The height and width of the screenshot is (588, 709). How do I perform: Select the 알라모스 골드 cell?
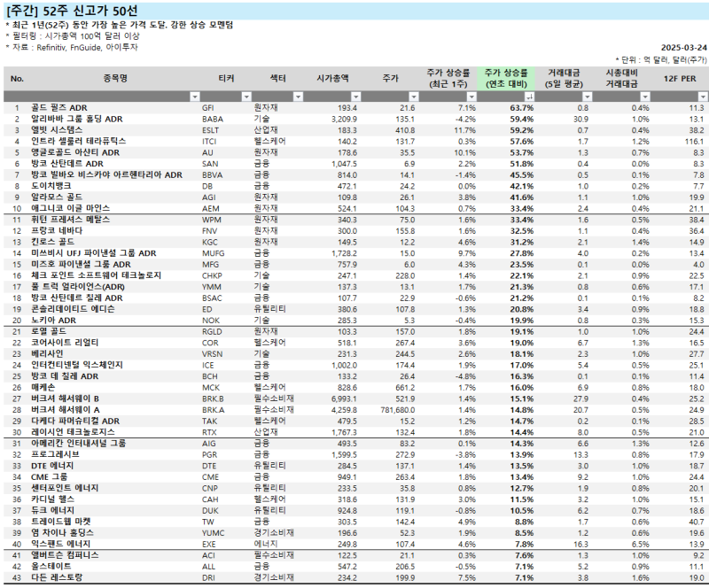point(57,197)
